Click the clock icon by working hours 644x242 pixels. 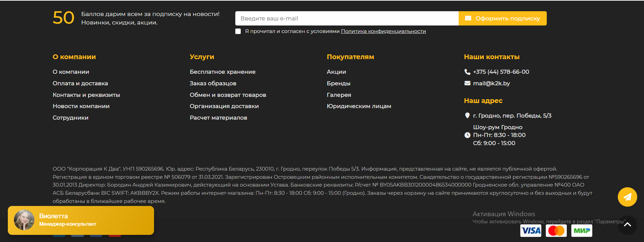[467, 135]
